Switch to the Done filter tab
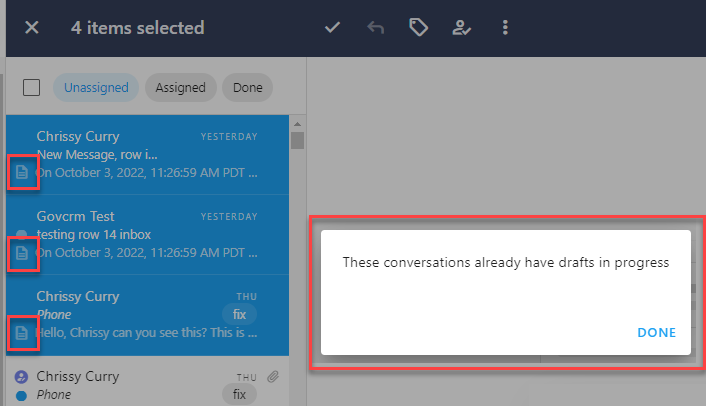The height and width of the screenshot is (406, 706). coord(247,87)
